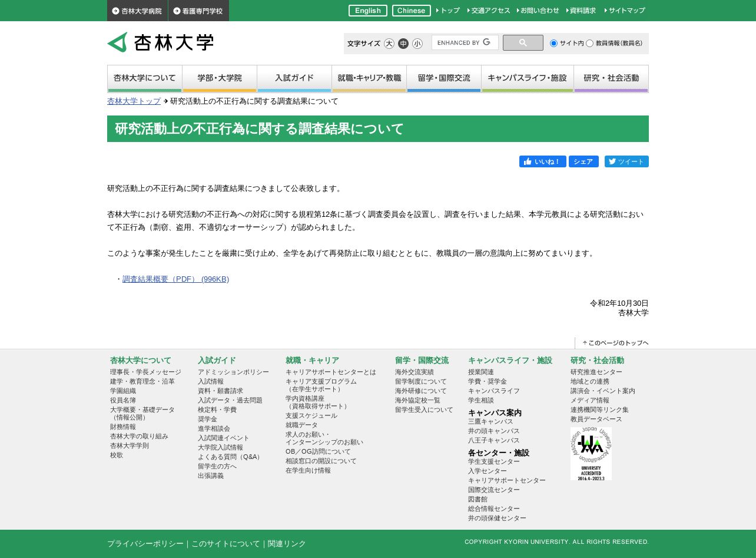The height and width of the screenshot is (558, 756).
Task: Open 海外交流実績 footer link
Action: pyautogui.click(x=415, y=372)
